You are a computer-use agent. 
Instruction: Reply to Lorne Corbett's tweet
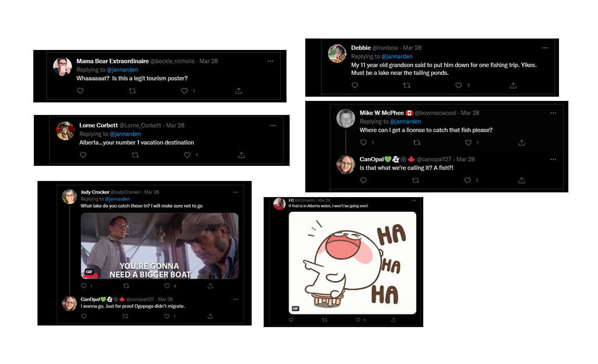pyautogui.click(x=83, y=155)
